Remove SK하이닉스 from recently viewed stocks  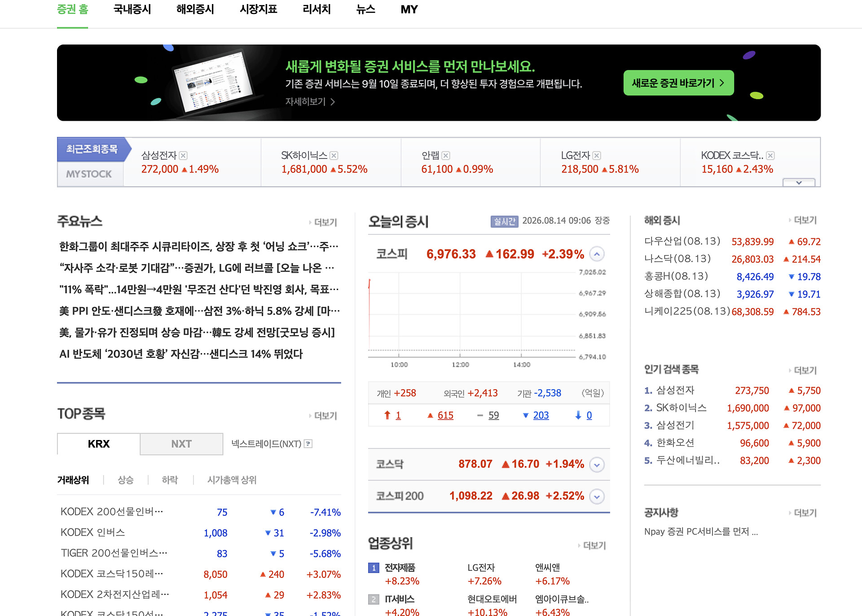334,155
